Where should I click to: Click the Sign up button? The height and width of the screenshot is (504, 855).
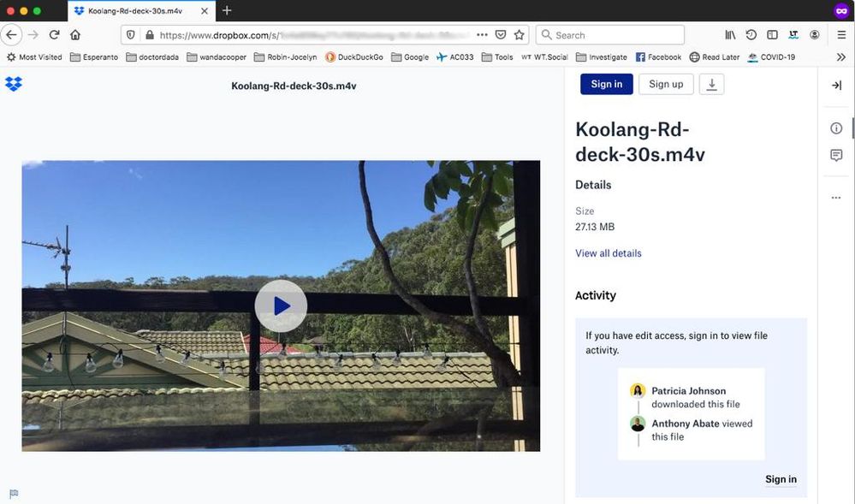[666, 84]
